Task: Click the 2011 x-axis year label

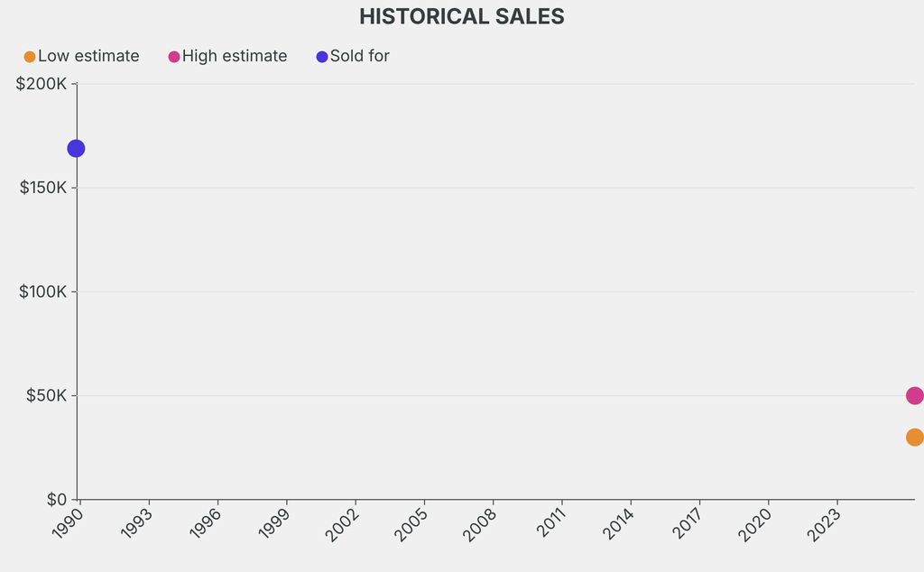Action: (x=550, y=521)
